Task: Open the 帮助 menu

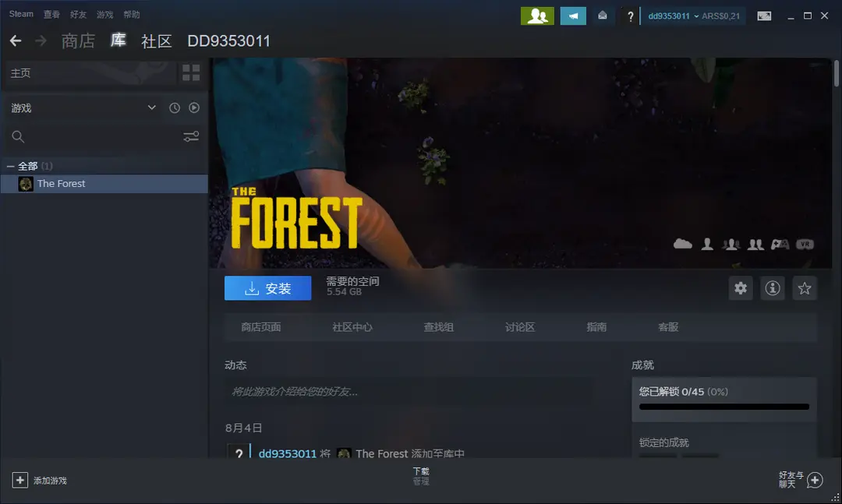Action: 132,15
